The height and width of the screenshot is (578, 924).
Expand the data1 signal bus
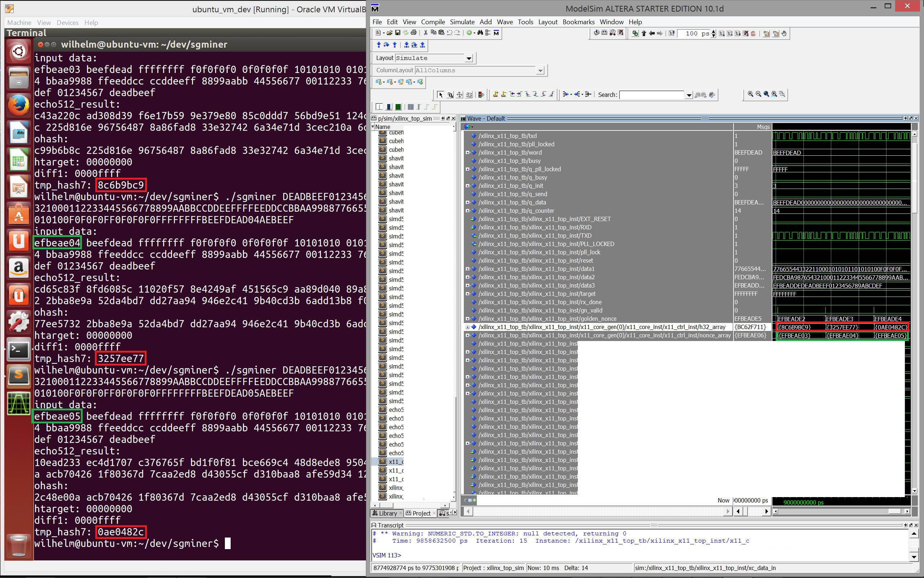(467, 269)
